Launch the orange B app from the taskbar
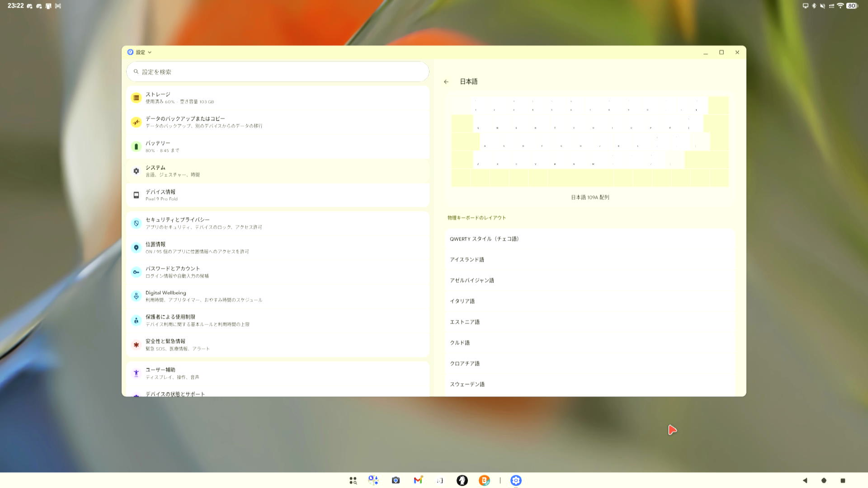The width and height of the screenshot is (868, 488). pyautogui.click(x=484, y=480)
